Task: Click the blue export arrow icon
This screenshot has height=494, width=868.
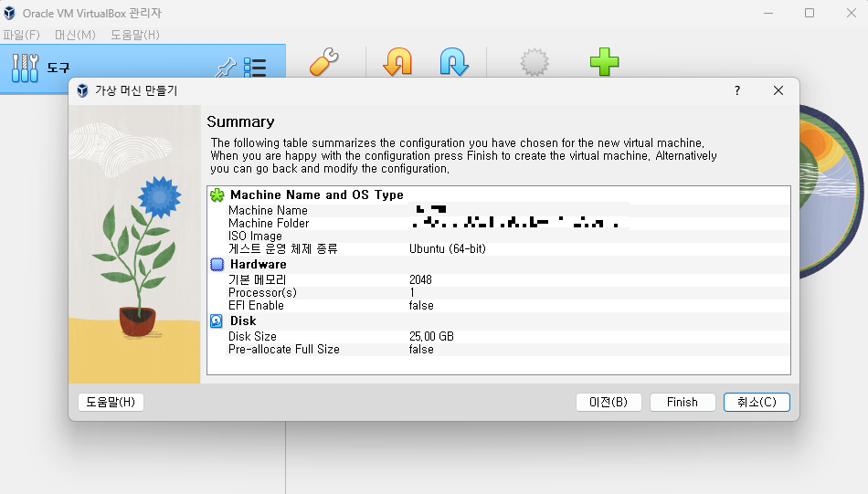Action: (x=454, y=61)
